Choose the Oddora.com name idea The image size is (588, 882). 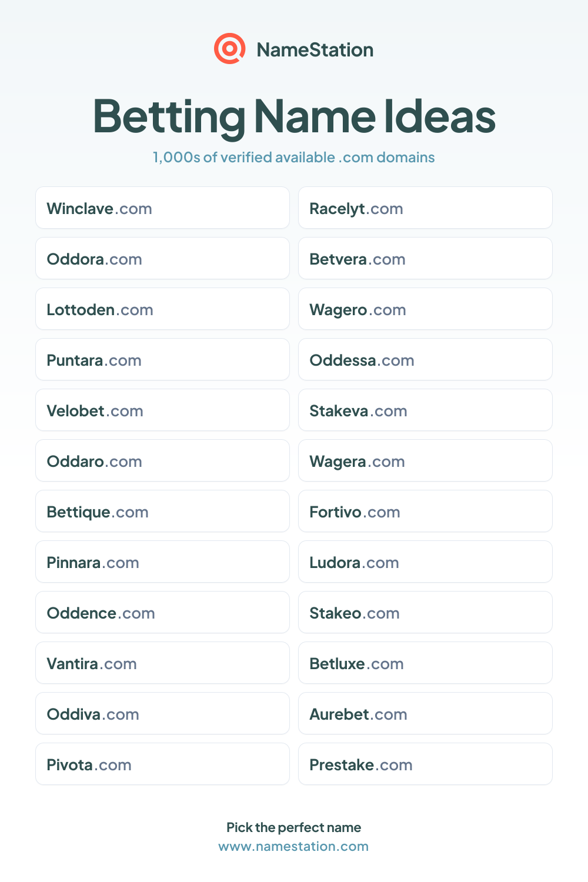tap(162, 258)
